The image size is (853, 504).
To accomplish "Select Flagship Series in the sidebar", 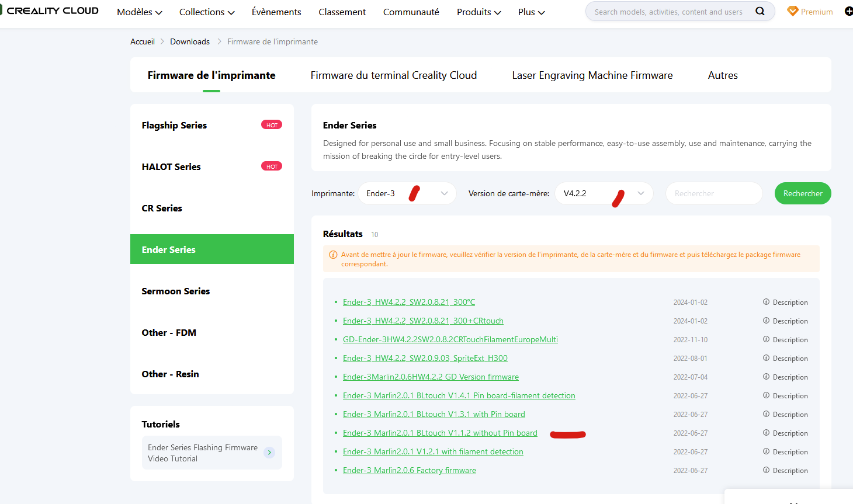I will [212, 125].
